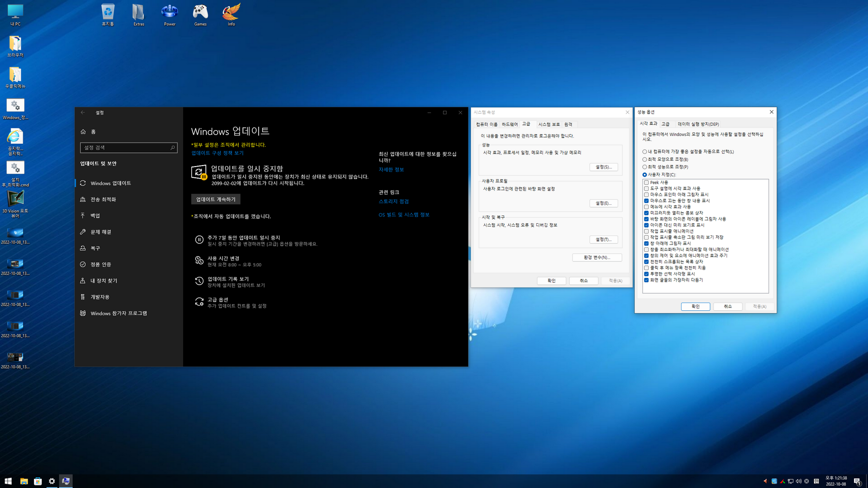Select the 사용자 지정 radio option
This screenshot has width=868, height=488.
point(659,175)
